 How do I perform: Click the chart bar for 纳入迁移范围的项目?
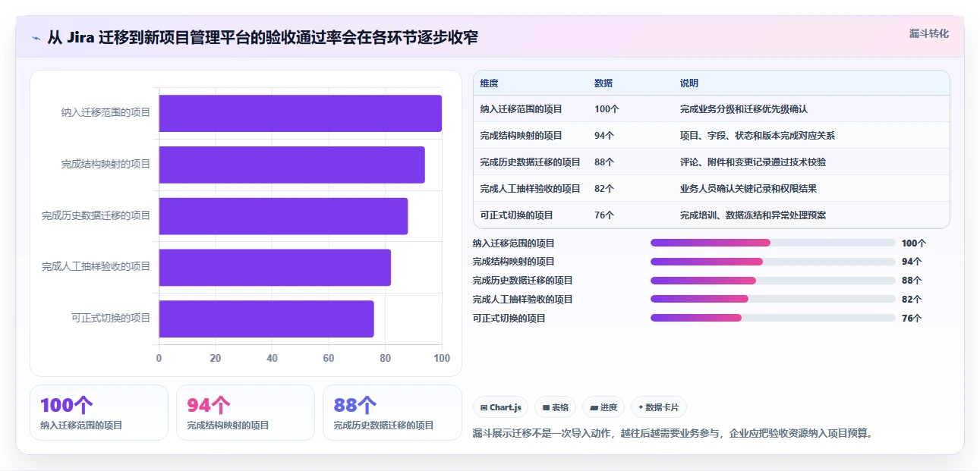click(301, 113)
